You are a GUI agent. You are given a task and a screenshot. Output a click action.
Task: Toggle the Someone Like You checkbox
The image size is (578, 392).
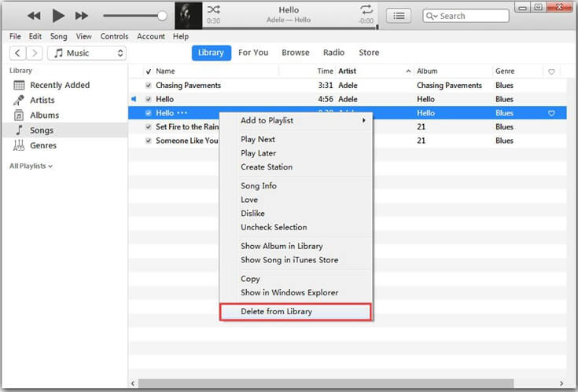149,141
